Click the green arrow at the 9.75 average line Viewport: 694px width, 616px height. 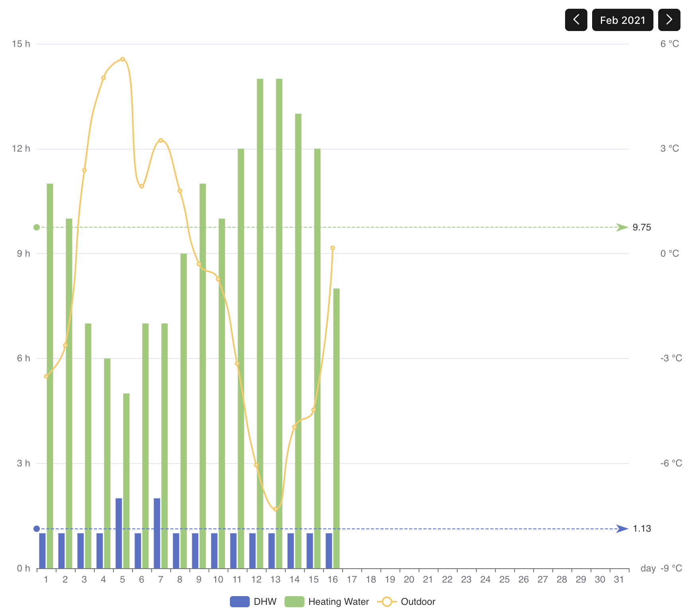coord(622,228)
